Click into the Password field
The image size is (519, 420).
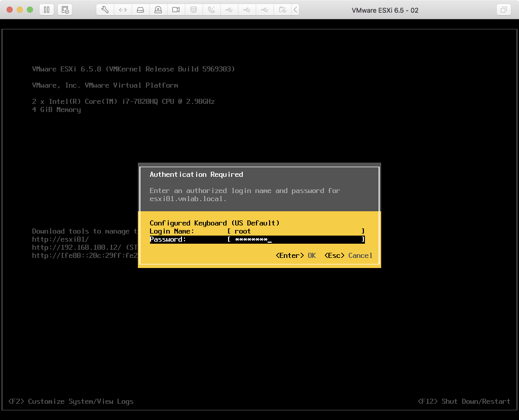pyautogui.click(x=296, y=239)
